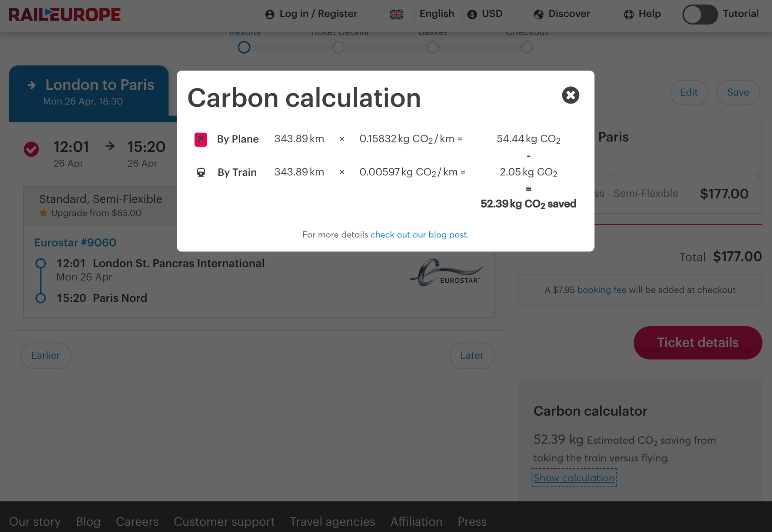Image resolution: width=772 pixels, height=532 pixels.
Task: Click the Discover globe icon
Action: 539,15
